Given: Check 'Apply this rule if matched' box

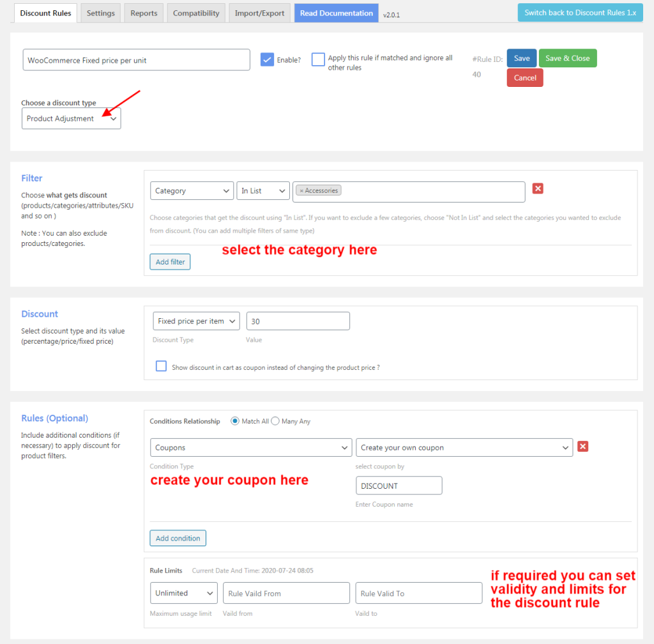Looking at the screenshot, I should pos(318,59).
